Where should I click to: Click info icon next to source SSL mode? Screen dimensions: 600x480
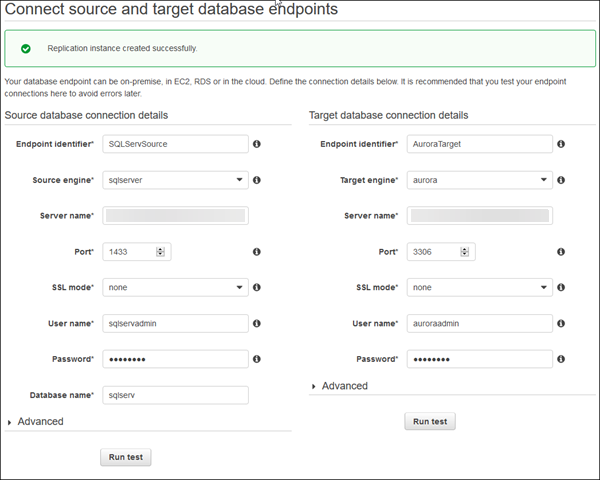click(x=257, y=288)
